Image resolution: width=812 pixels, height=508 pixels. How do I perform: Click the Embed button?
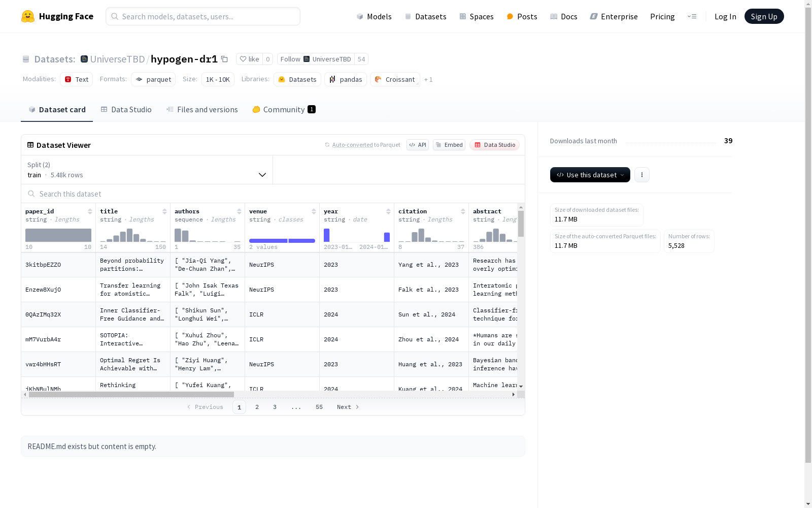coord(449,145)
